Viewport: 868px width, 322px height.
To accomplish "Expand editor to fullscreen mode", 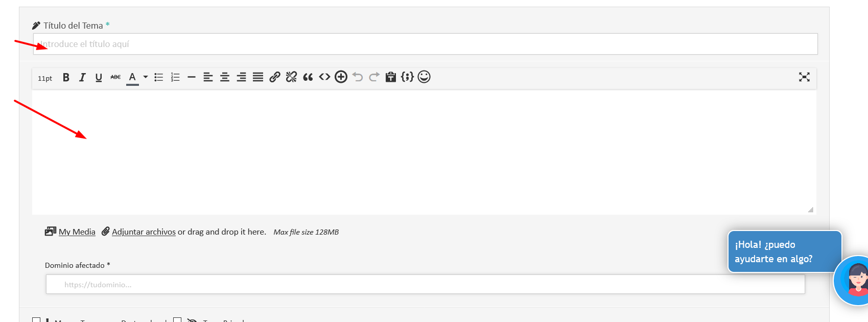I will pyautogui.click(x=804, y=77).
